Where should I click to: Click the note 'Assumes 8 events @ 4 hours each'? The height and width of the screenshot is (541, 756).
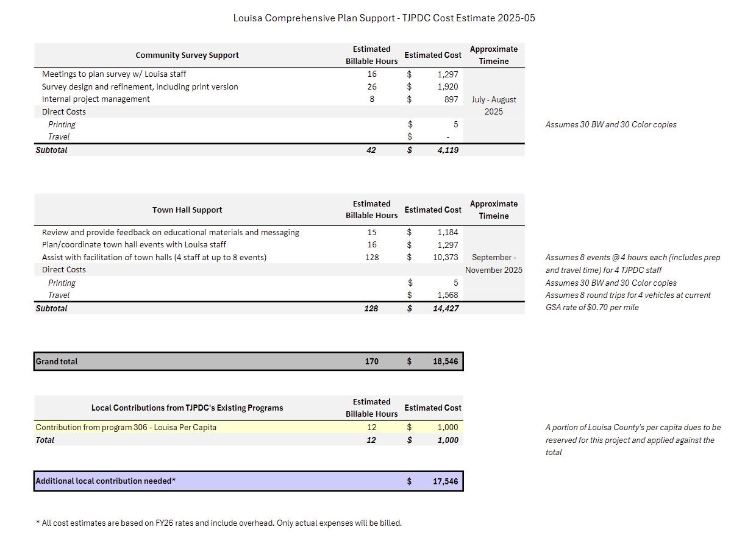coord(633,263)
